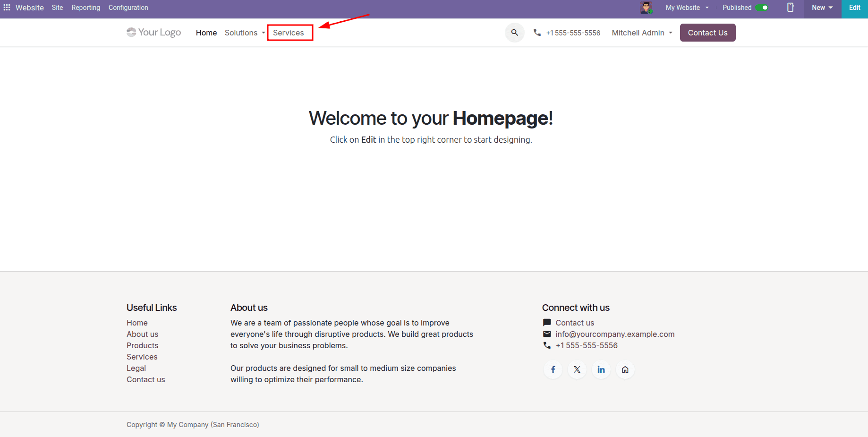This screenshot has height=437, width=868.
Task: Click Website in the top bar
Action: (x=30, y=8)
